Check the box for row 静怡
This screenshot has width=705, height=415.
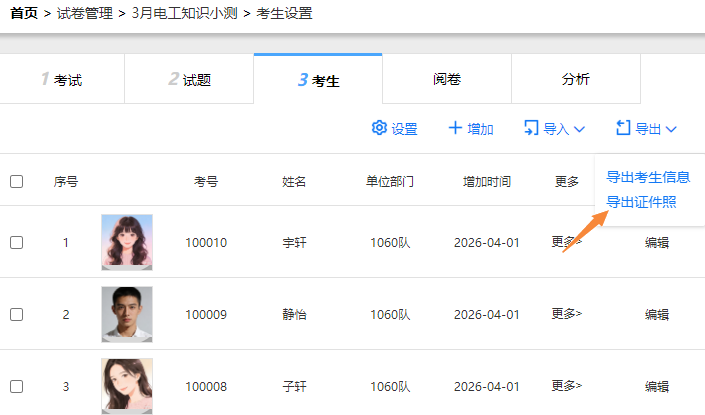pos(17,314)
